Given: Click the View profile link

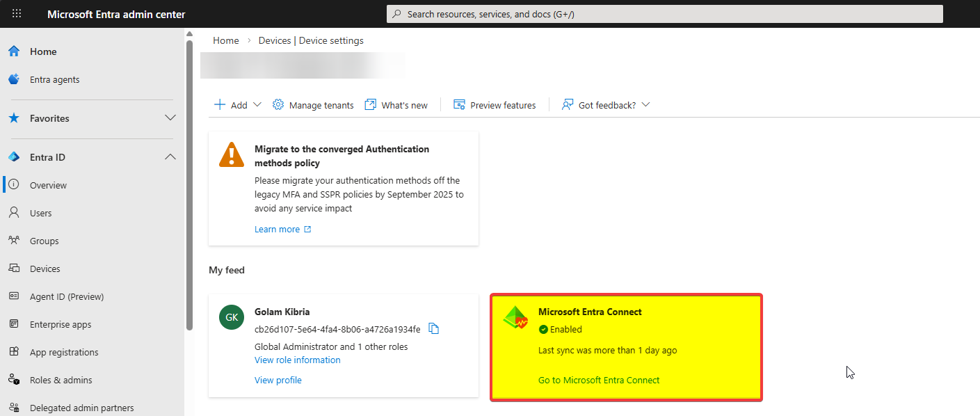Looking at the screenshot, I should pos(278,380).
